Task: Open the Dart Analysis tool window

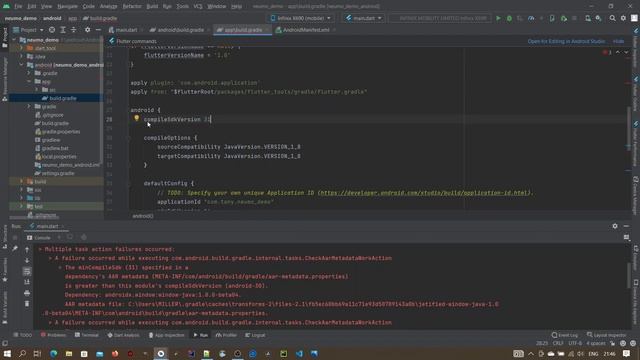Action: point(123,335)
